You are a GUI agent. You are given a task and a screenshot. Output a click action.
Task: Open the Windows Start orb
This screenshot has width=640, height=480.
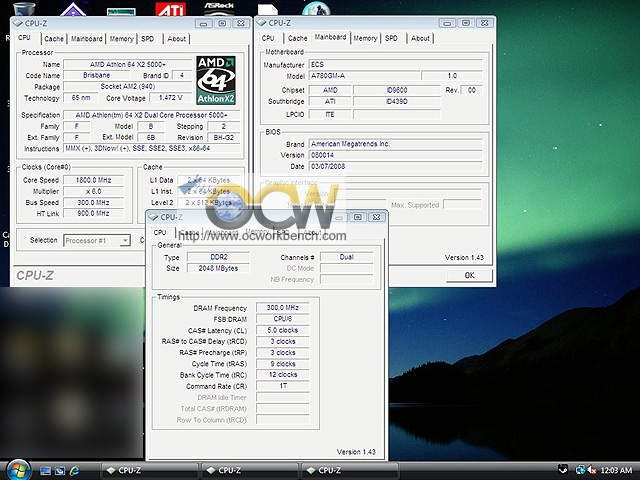(18, 470)
